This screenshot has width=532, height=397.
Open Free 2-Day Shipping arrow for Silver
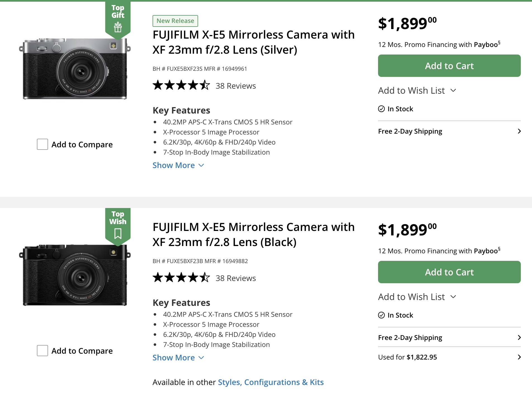(519, 131)
